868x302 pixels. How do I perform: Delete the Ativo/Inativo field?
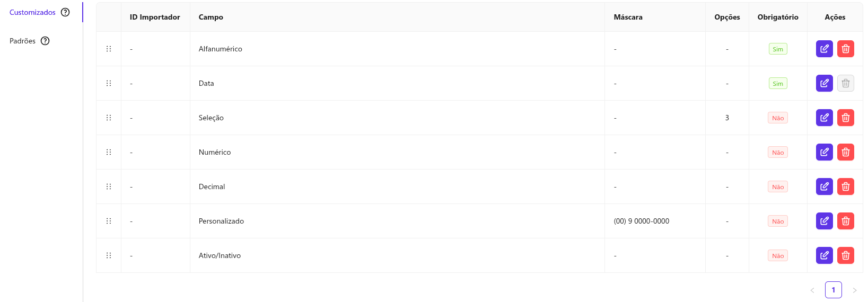pos(845,255)
